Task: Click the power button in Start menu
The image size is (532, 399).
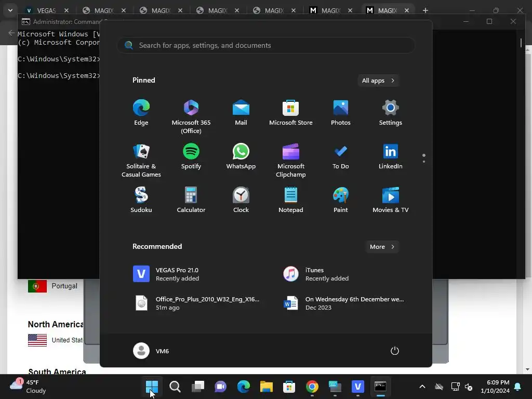Action: tap(395, 351)
